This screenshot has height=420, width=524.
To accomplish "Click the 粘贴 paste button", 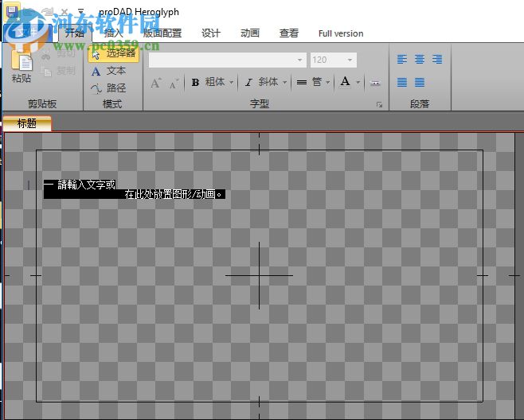I will [x=22, y=66].
